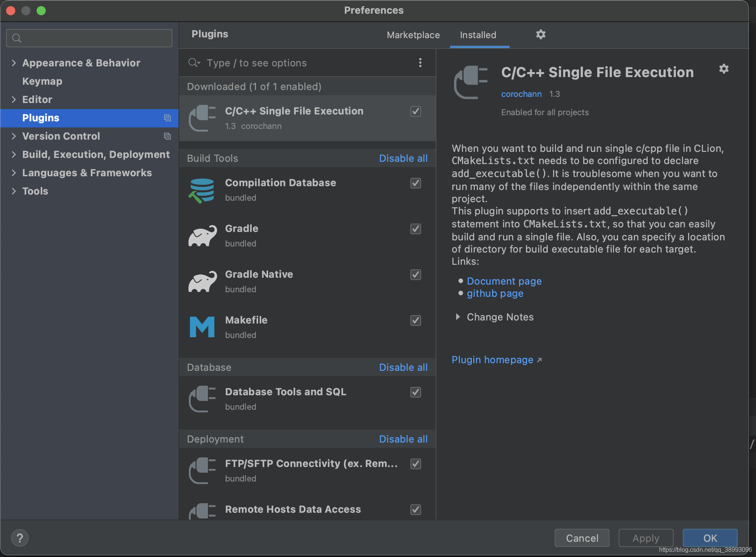Click the Cancel button
This screenshot has height=557, width=756.
tap(582, 538)
